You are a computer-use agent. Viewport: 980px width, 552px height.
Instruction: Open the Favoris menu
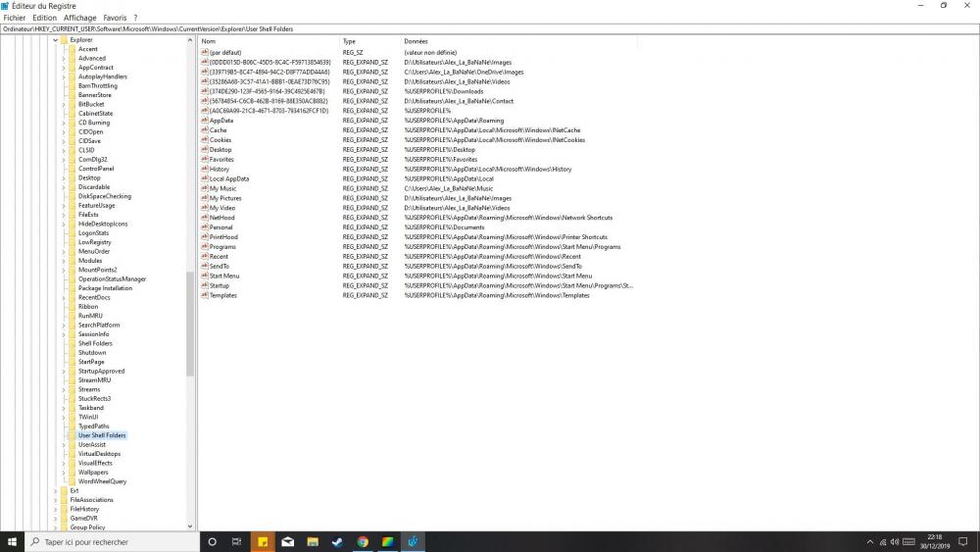(115, 18)
